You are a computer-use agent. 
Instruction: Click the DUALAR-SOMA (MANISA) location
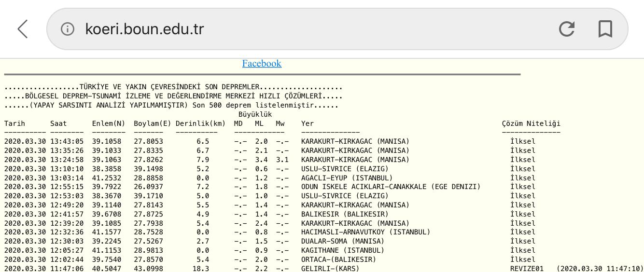click(x=336, y=241)
